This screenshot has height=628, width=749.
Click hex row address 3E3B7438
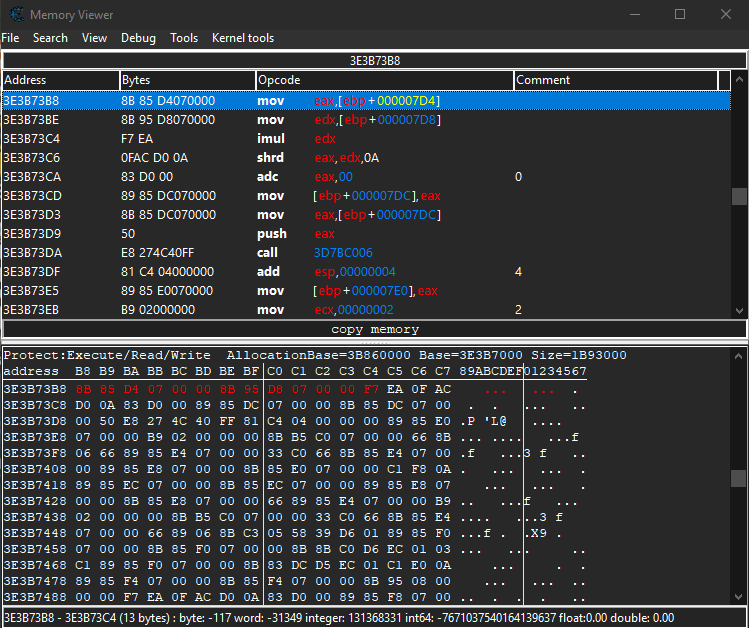pyautogui.click(x=35, y=517)
